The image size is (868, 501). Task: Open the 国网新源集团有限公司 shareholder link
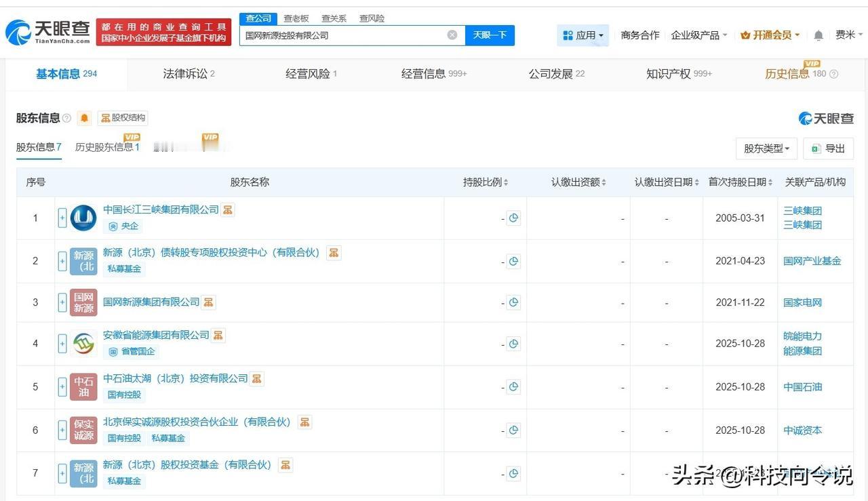[151, 302]
